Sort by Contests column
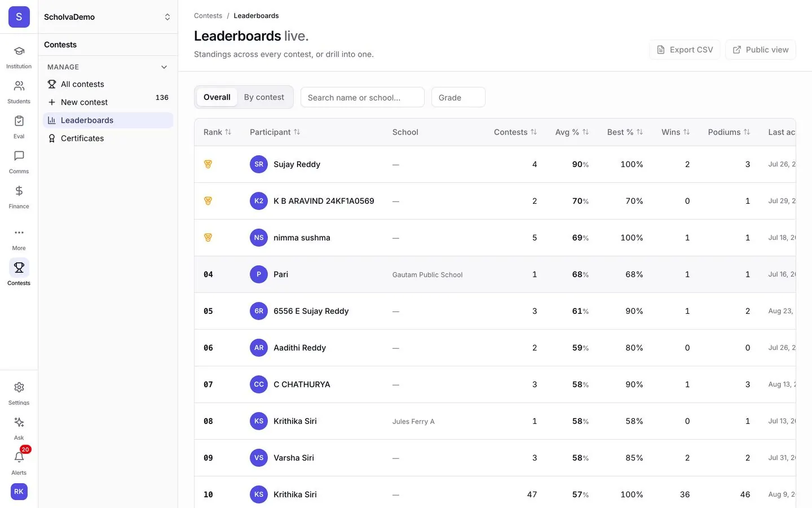The height and width of the screenshot is (508, 812). pyautogui.click(x=515, y=132)
